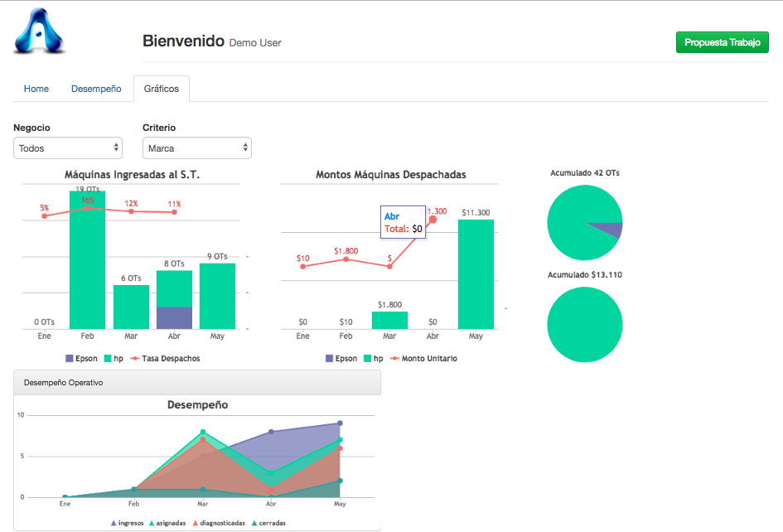
Task: Toggle diagnosticadas series legend in Desempeño chart
Action: click(219, 523)
